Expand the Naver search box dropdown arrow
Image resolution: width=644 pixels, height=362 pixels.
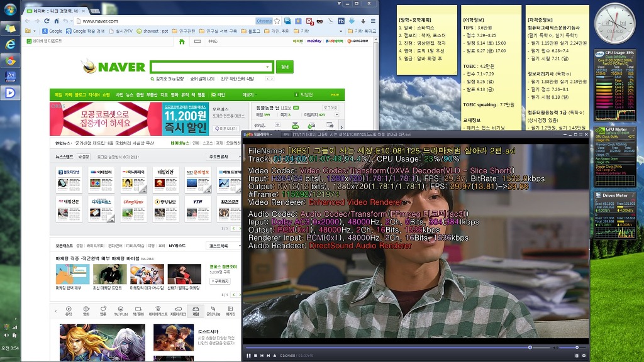point(267,67)
